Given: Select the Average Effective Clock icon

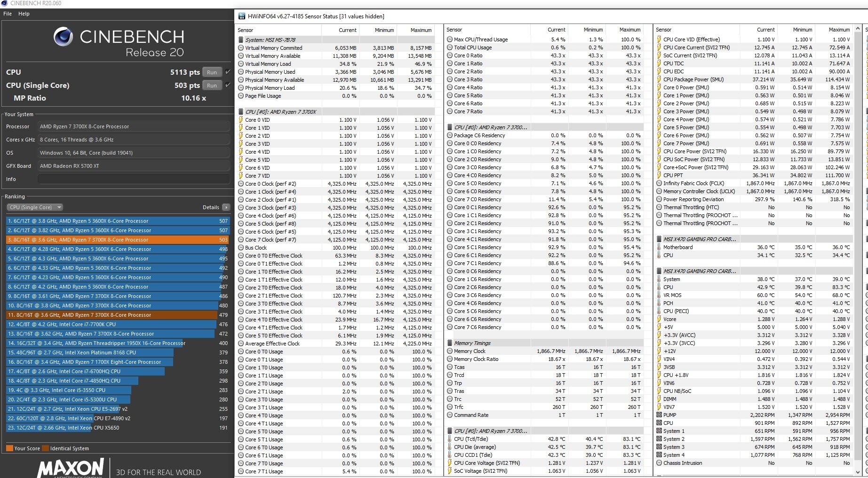Looking at the screenshot, I should (241, 344).
